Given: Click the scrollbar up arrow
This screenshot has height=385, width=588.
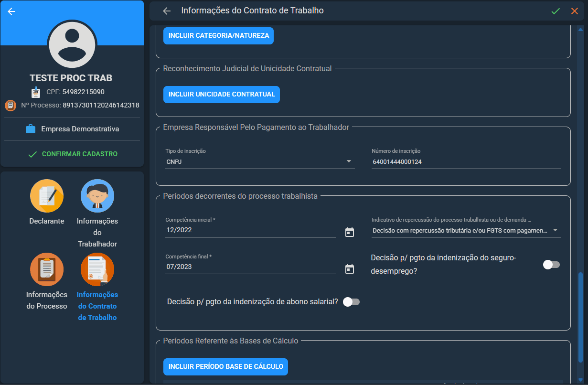Looking at the screenshot, I should point(580,29).
